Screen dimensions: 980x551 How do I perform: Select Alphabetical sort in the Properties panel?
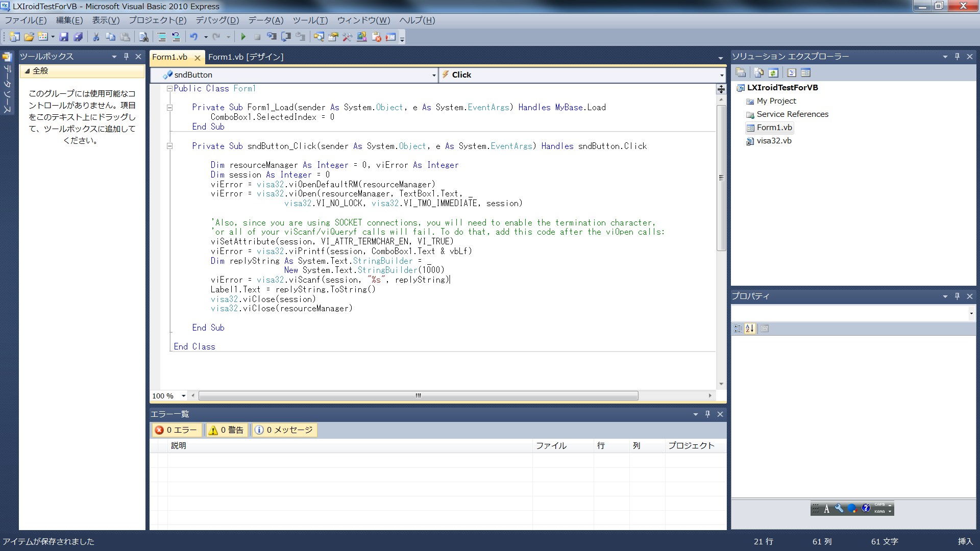point(750,329)
